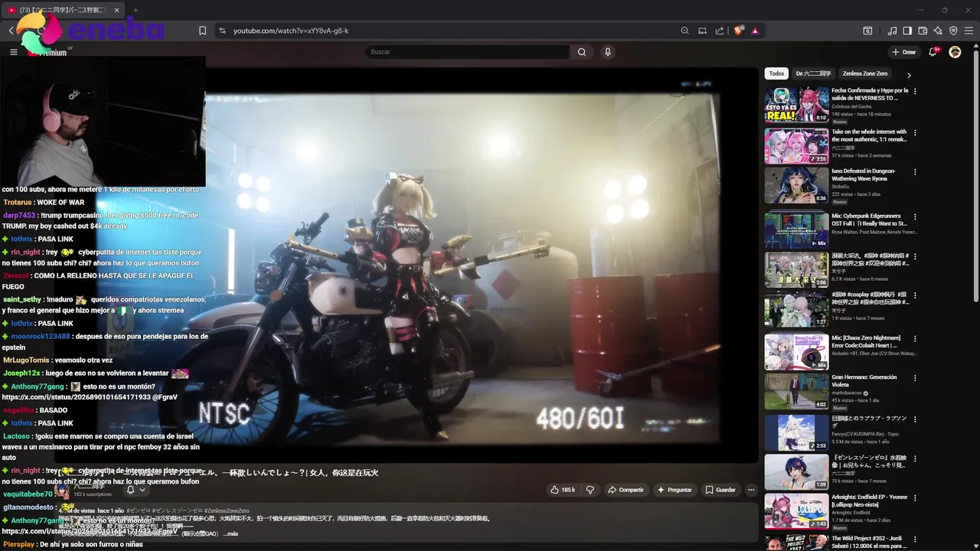Open the Brave Wallet icon
The width and height of the screenshot is (980, 551).
(923, 31)
